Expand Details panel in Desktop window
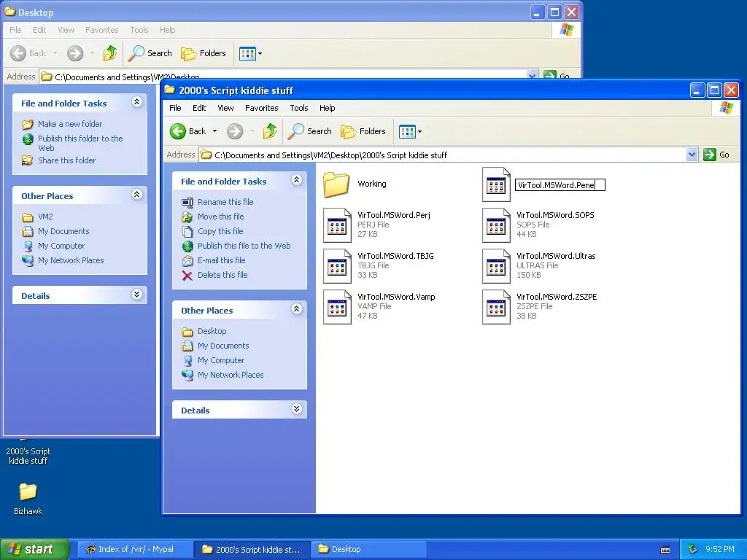This screenshot has height=560, width=747. [136, 295]
